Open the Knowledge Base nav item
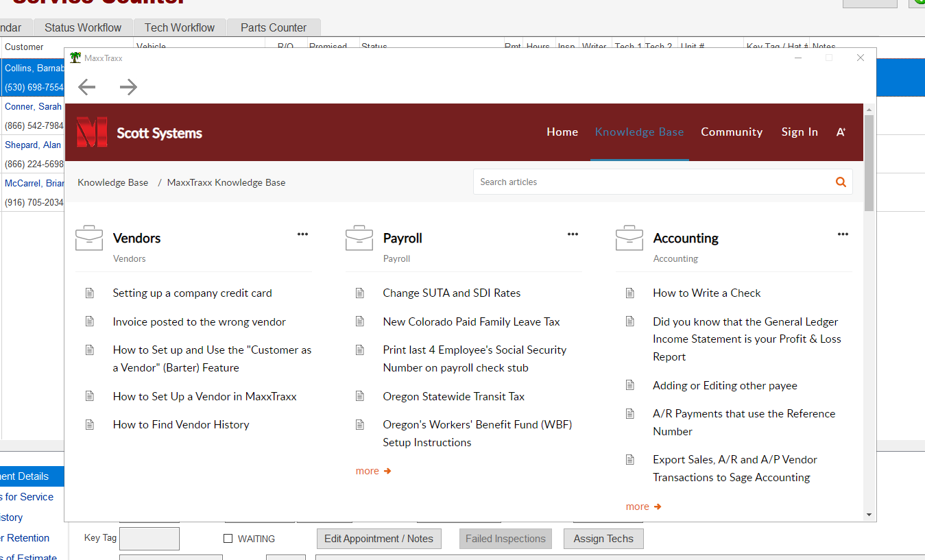 (639, 132)
